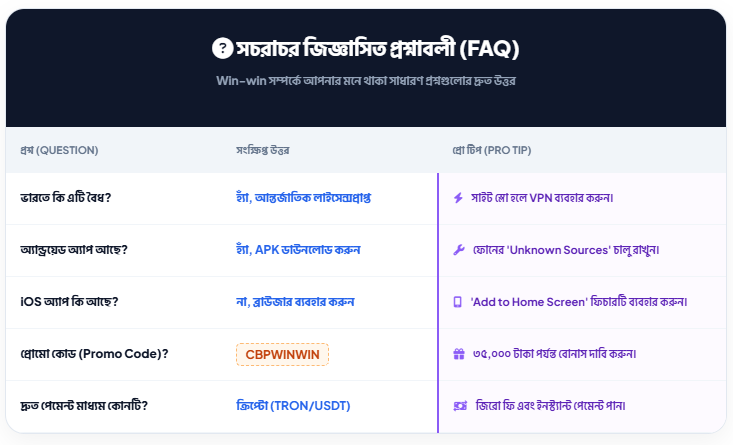Click the mobile phone icon beside Home Screen tip

coord(458,301)
